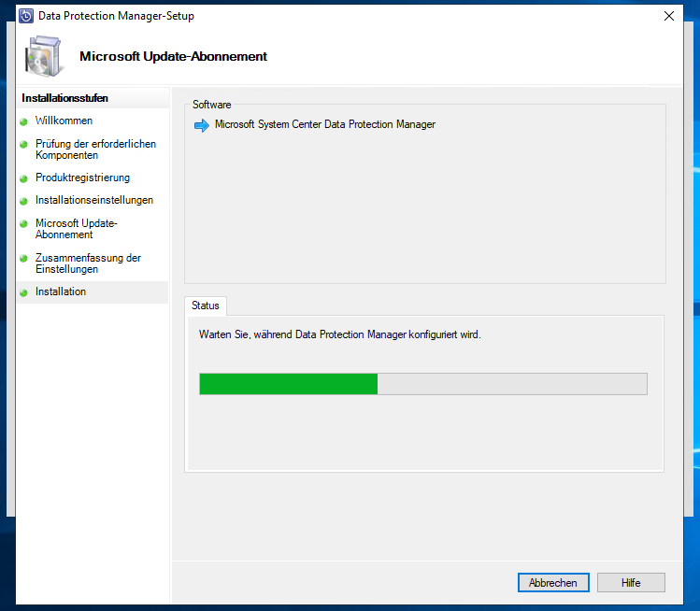This screenshot has width=700, height=611.
Task: Click the green installation progress bar
Action: pyautogui.click(x=423, y=384)
